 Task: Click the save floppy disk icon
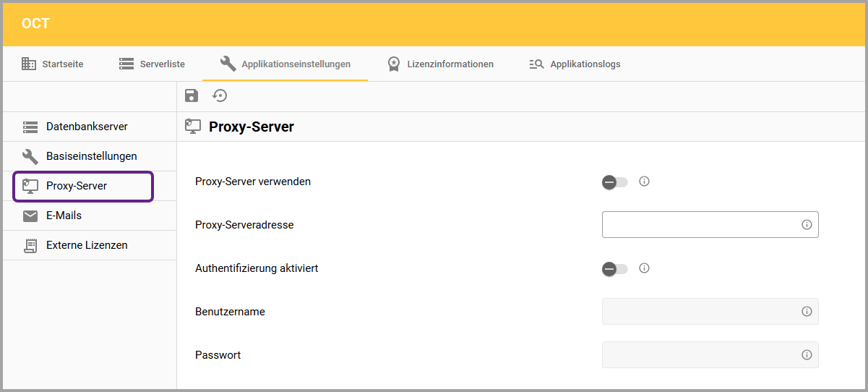click(x=192, y=96)
